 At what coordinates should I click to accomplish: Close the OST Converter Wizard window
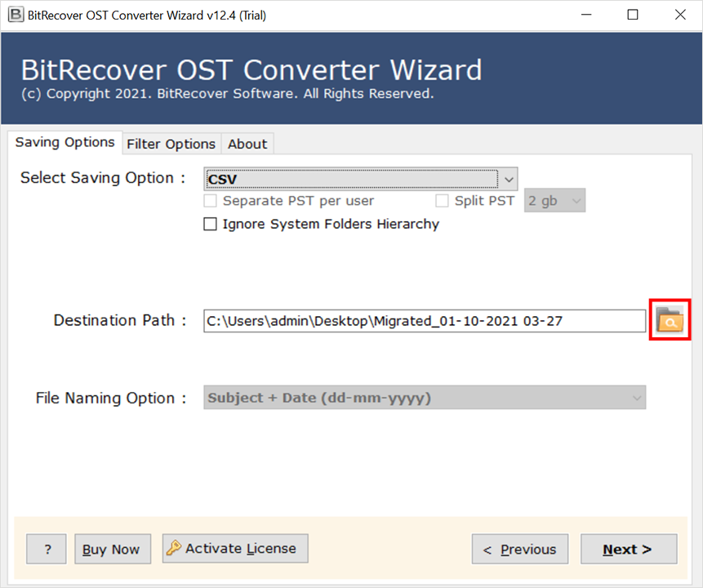[x=680, y=15]
